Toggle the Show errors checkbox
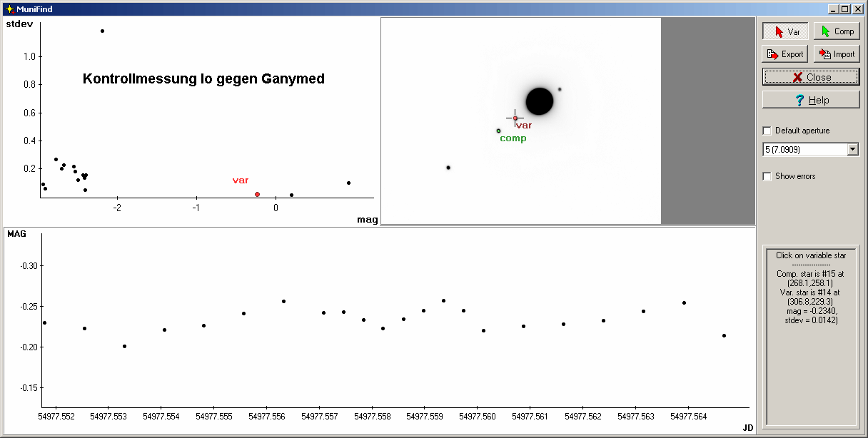Screen dimensions: 868x438 pyautogui.click(x=767, y=176)
